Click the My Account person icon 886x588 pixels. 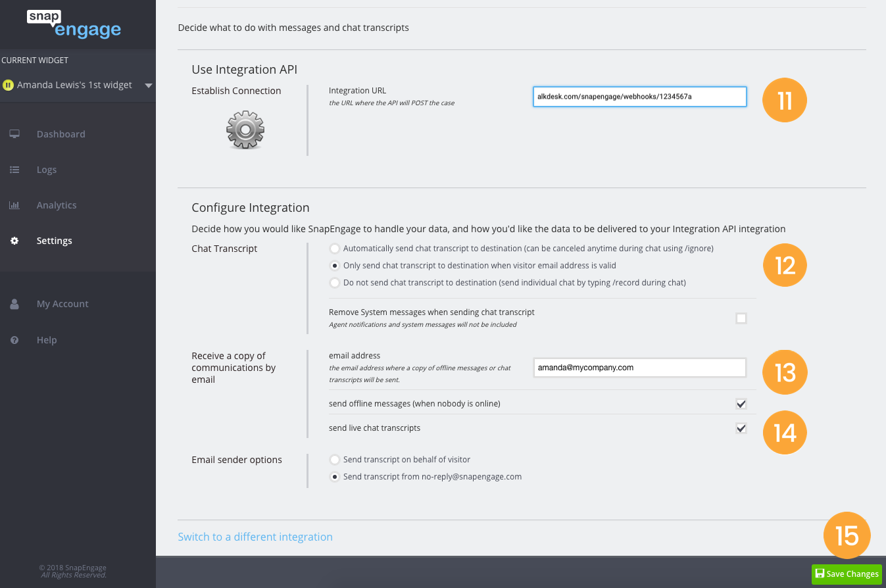tap(14, 303)
